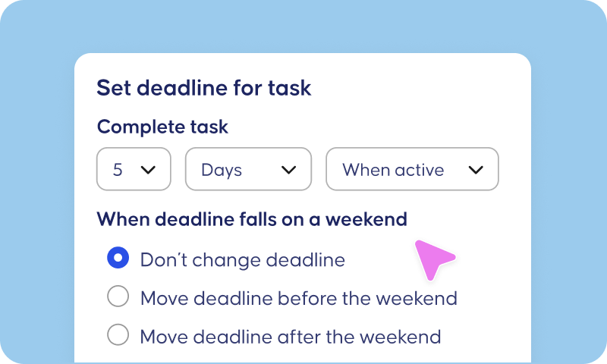
Task: Click the Move deadline before the weekend text
Action: (x=298, y=298)
